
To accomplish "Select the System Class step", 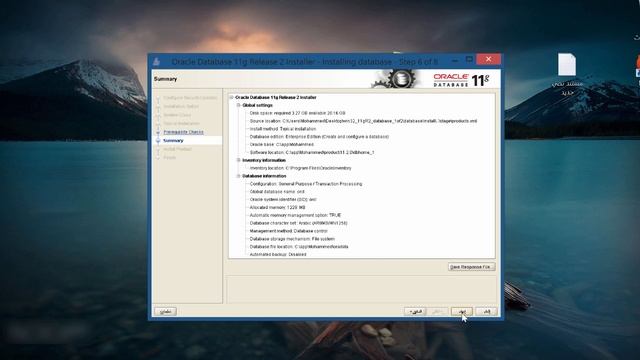I will click(x=177, y=115).
